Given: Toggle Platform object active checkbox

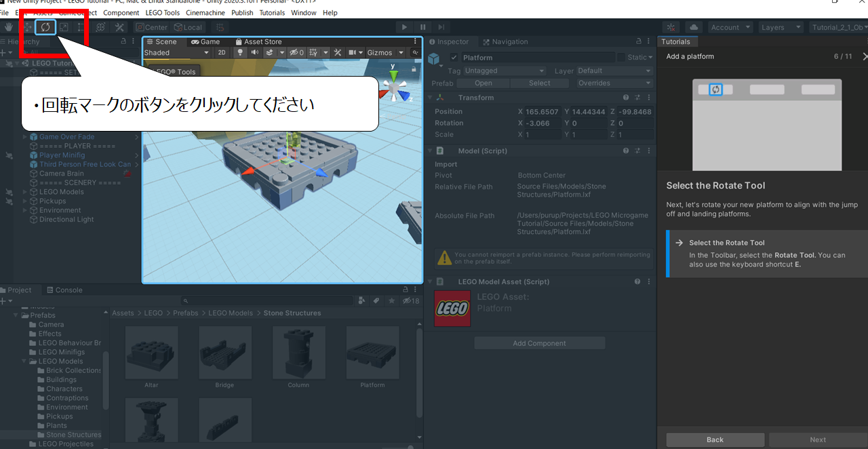Looking at the screenshot, I should pyautogui.click(x=454, y=58).
